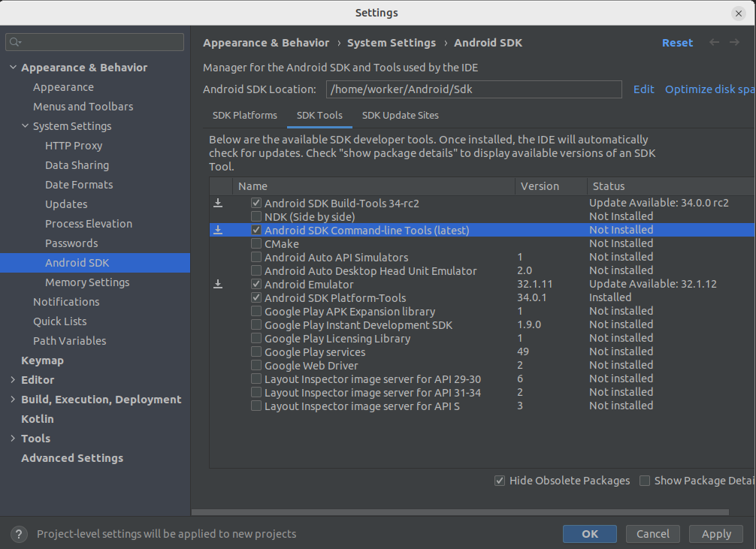The image size is (756, 549).
Task: Click the search magnifier icon in settings
Action: point(15,42)
